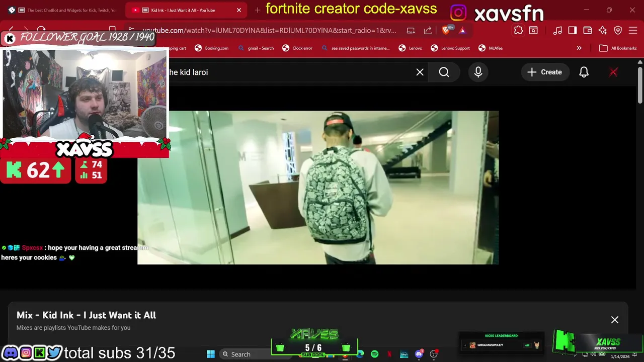Close the Kid Ink YouTube tab
644x362 pixels.
[239, 10]
